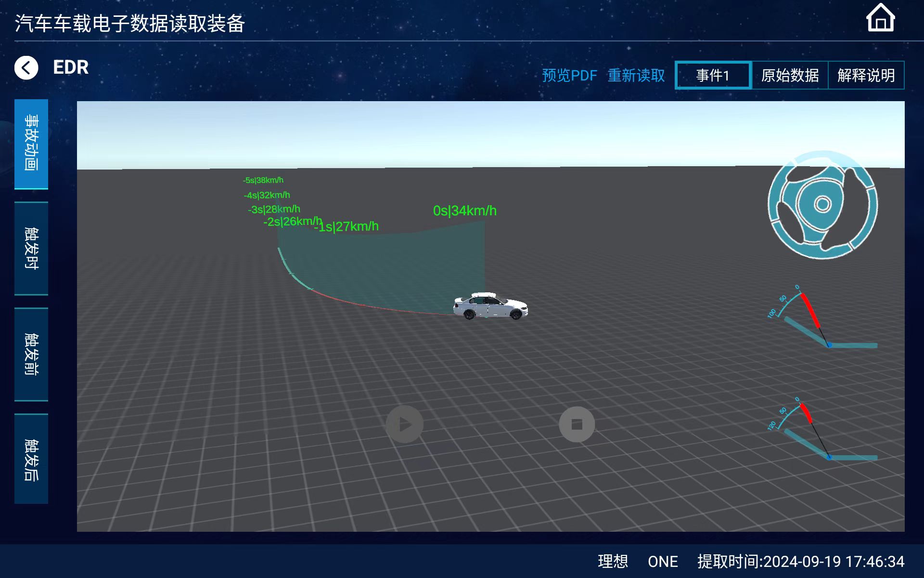
Task: Open 触发后 sidebar tab
Action: click(31, 459)
